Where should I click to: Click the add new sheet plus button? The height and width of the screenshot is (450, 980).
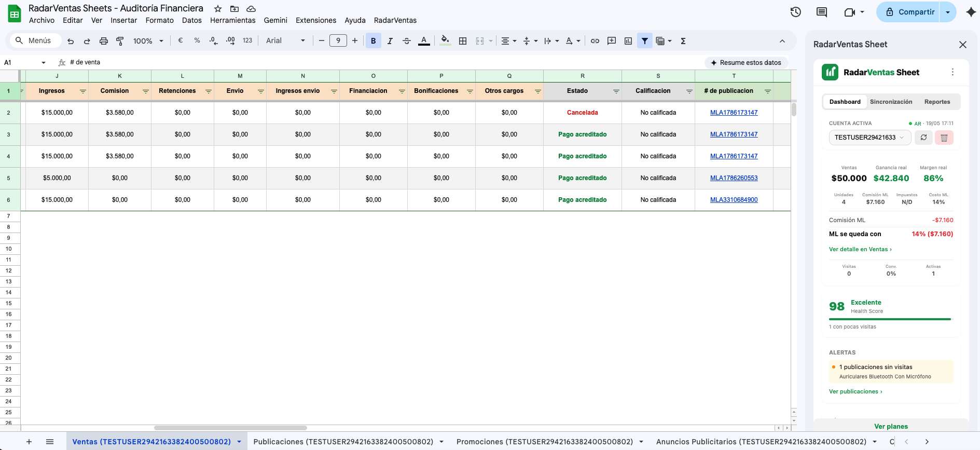click(x=29, y=442)
